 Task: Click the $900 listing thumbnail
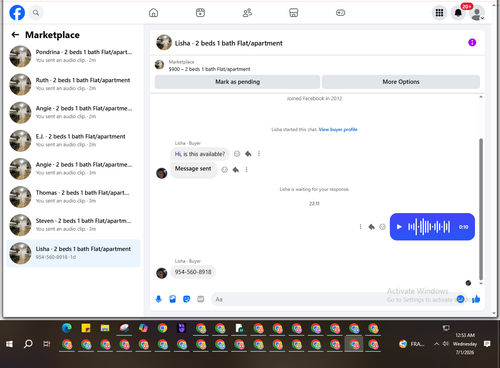click(x=159, y=65)
